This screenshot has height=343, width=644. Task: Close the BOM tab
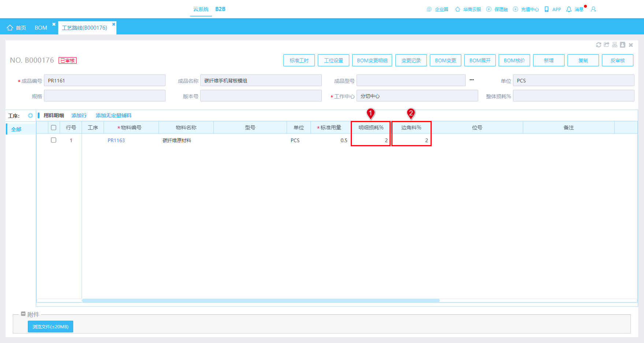coord(54,24)
